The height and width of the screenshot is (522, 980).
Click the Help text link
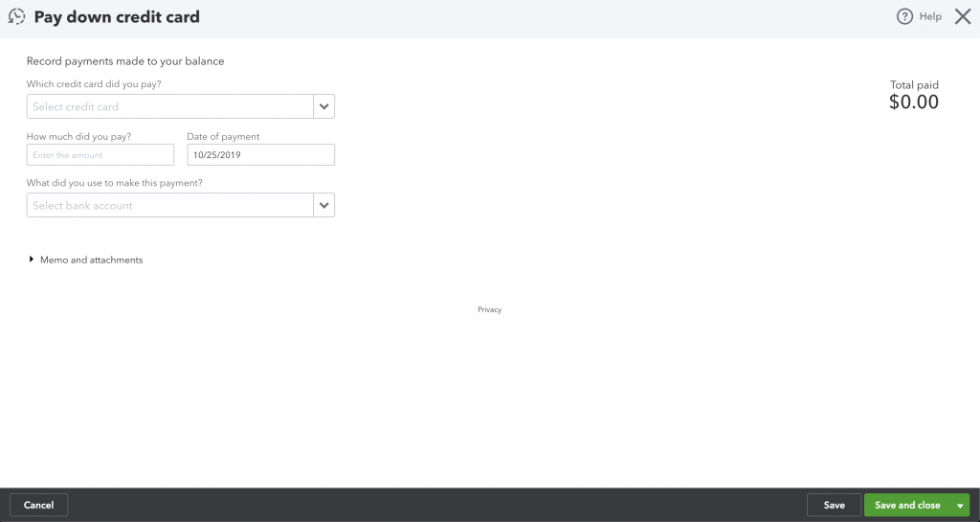(930, 17)
